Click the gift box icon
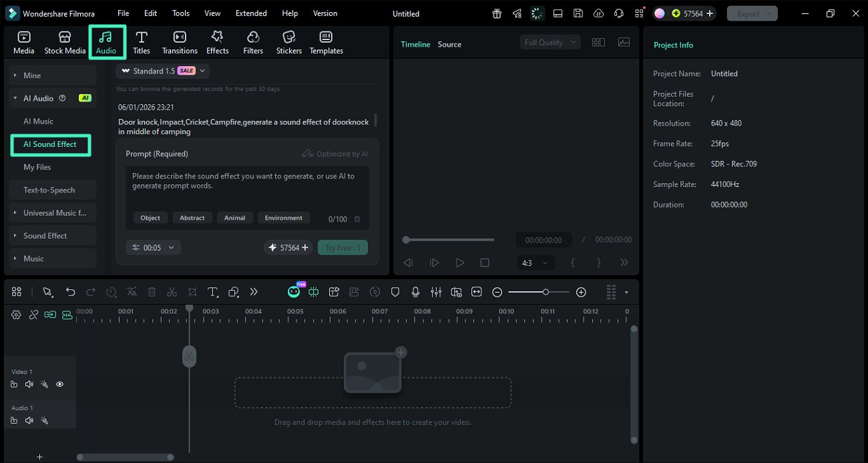This screenshot has width=868, height=463. (497, 13)
